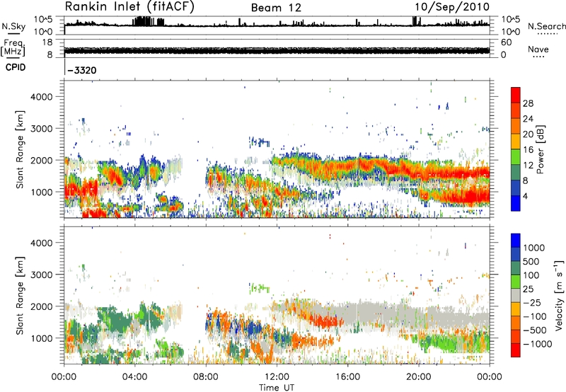The image size is (566, 392).
Task: Click the '60' tick on the Nave axis
Action: click(x=506, y=42)
